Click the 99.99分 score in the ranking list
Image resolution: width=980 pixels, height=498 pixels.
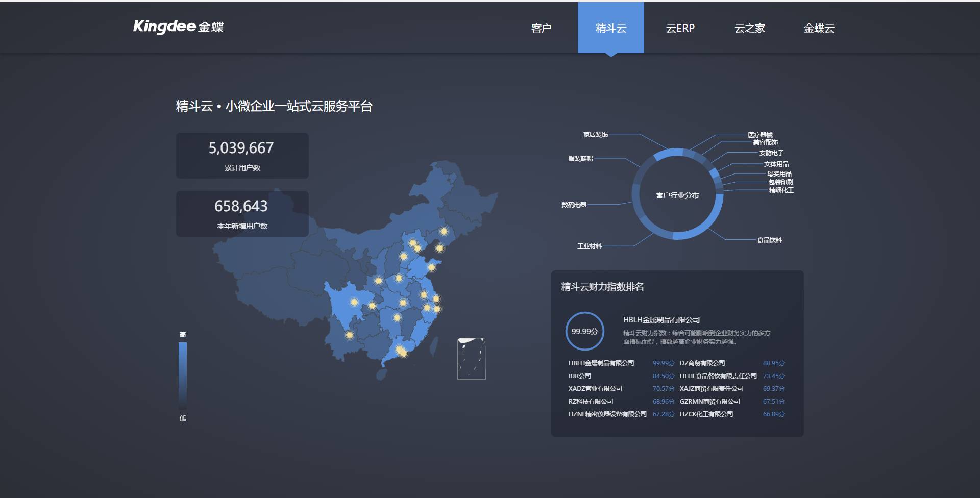point(664,363)
